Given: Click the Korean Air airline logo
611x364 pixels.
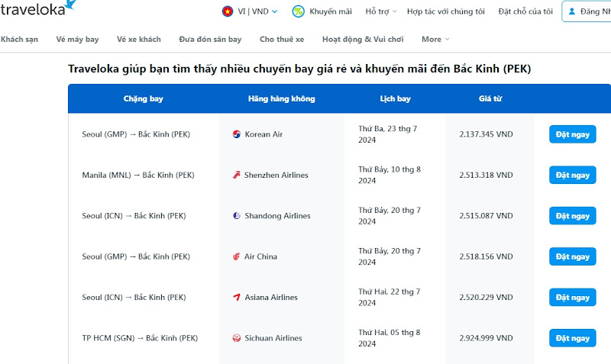Looking at the screenshot, I should point(237,134).
